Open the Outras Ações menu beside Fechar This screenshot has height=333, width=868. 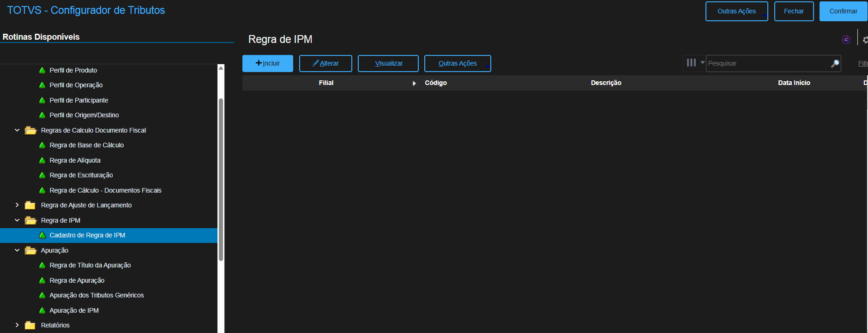736,11
